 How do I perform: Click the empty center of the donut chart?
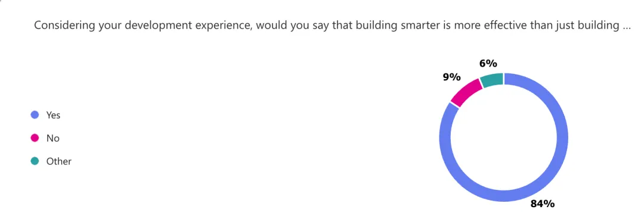[x=504, y=137]
